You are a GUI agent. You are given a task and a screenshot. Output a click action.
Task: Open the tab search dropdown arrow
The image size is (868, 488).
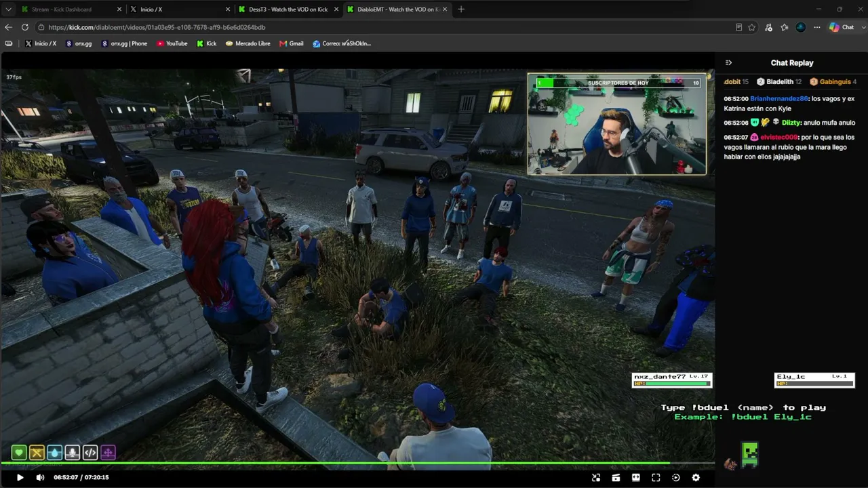click(x=7, y=9)
